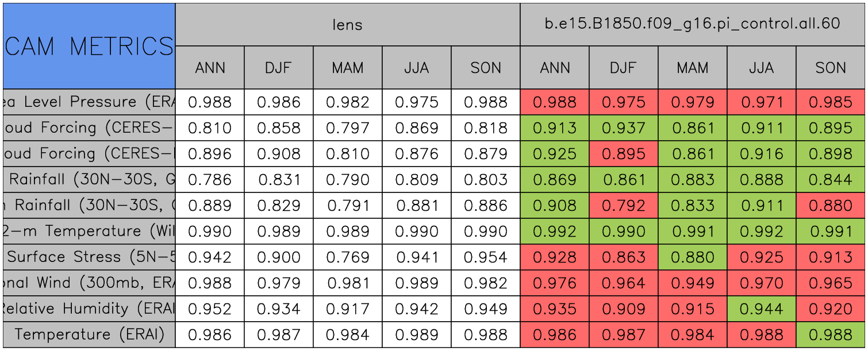Click the CAM METRICS header cell

tap(89, 46)
